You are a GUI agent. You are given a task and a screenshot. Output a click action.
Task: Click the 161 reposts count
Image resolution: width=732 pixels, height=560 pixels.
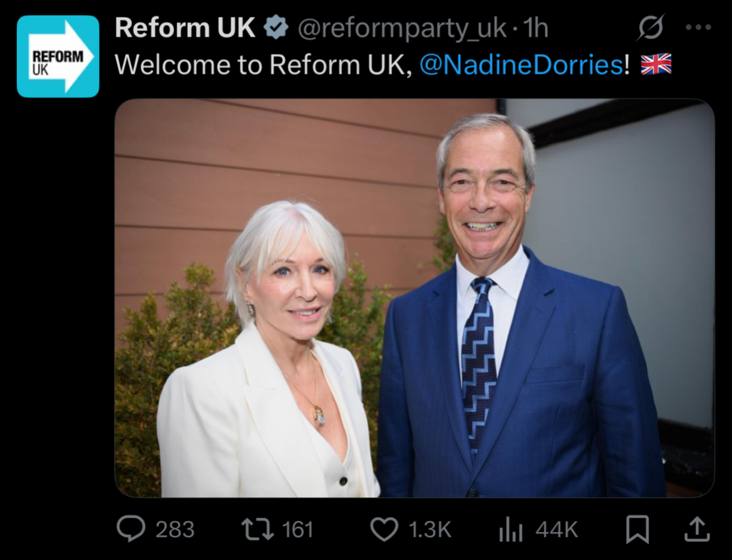tap(298, 530)
